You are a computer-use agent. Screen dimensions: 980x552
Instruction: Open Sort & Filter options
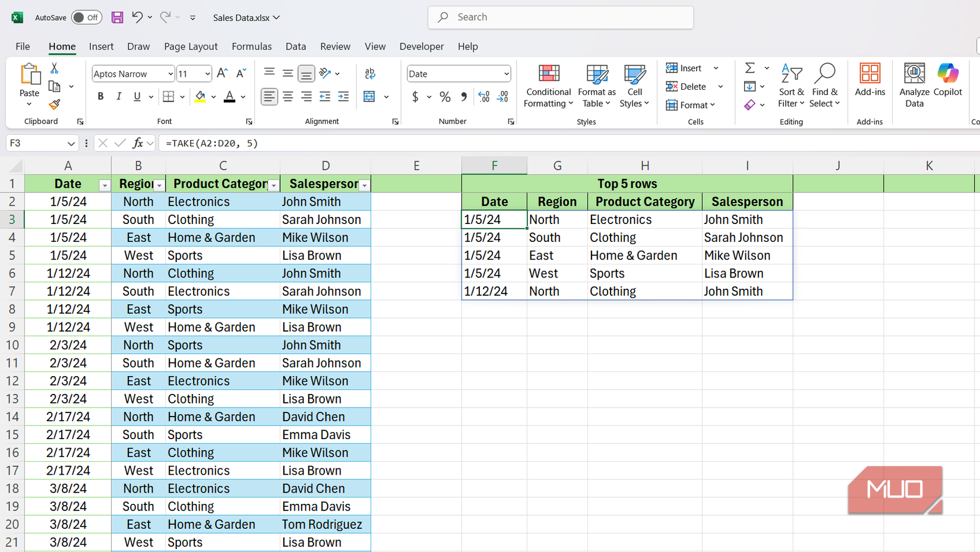791,86
